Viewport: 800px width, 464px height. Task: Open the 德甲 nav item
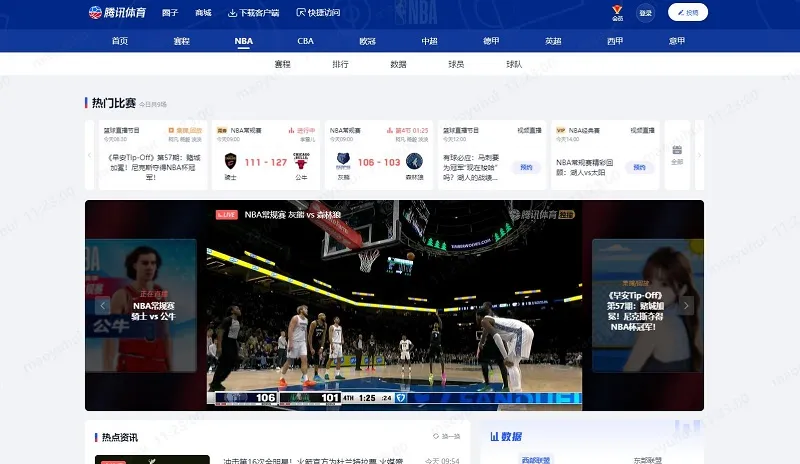tap(491, 41)
